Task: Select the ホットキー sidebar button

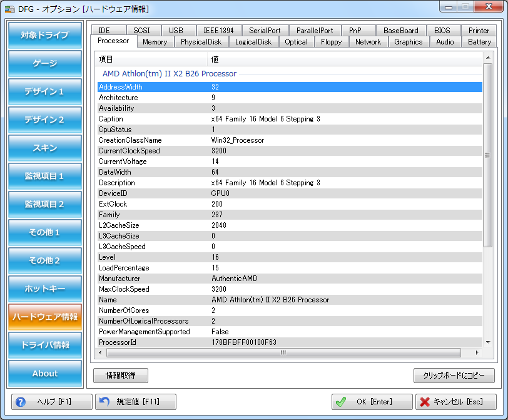Action: pos(45,289)
